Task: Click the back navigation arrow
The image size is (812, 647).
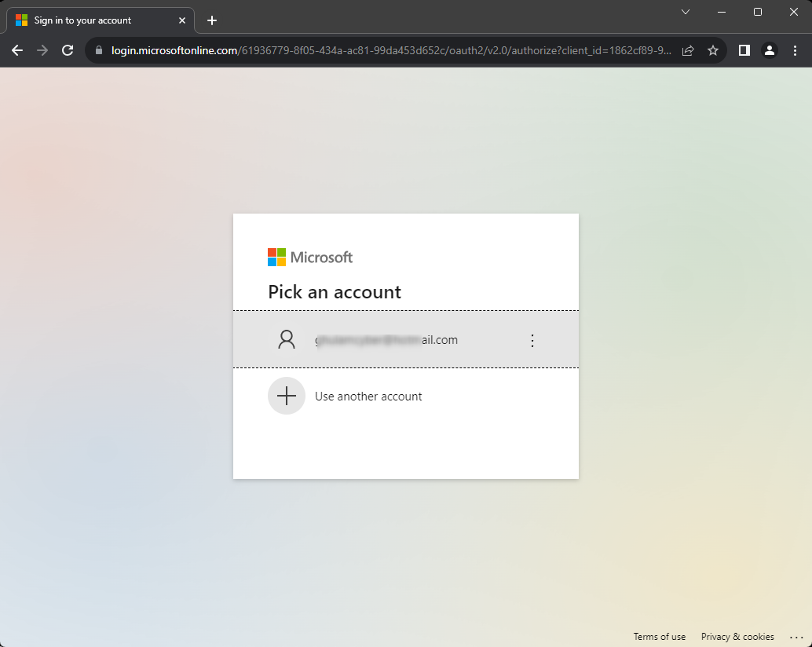Action: click(x=17, y=50)
